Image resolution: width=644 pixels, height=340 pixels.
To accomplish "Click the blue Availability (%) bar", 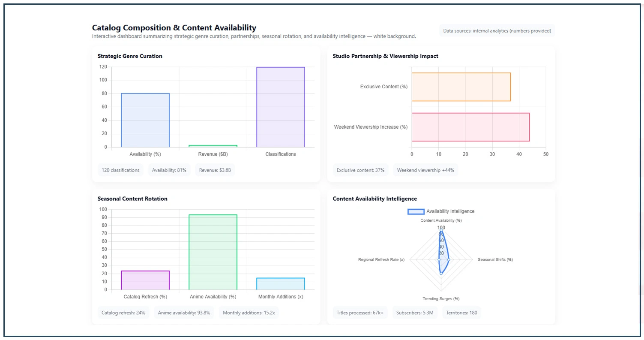I will click(x=145, y=120).
